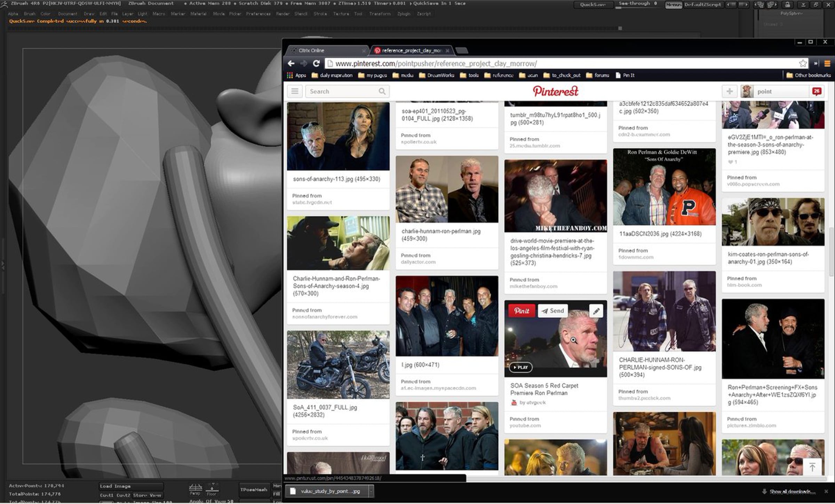Show hidden extensions with the double chevron
This screenshot has width=835, height=504.
tap(816, 63)
